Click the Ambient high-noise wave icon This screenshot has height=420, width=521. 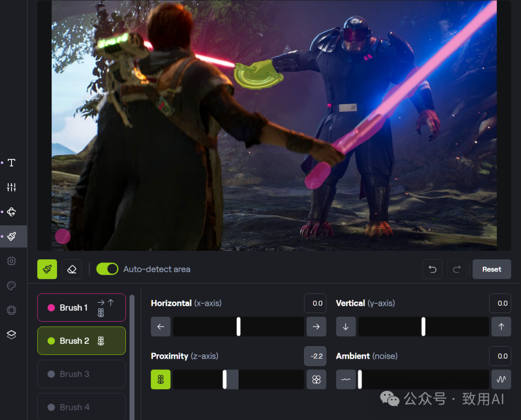(501, 379)
